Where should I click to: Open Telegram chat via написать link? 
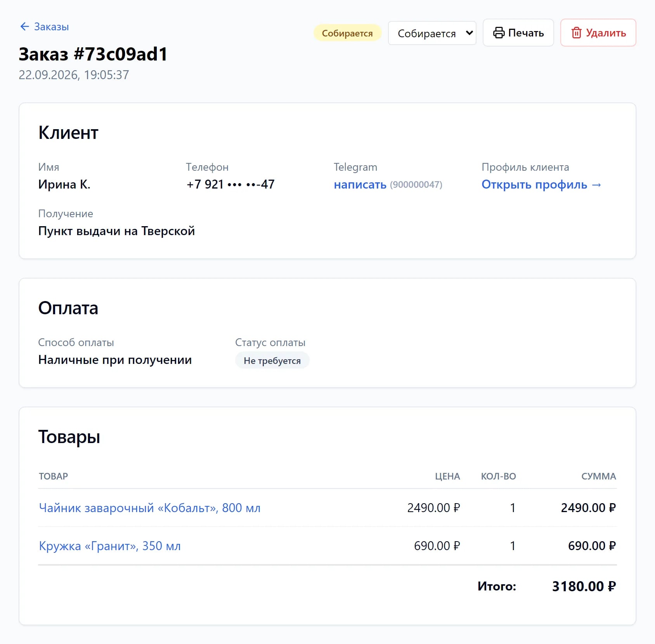360,185
